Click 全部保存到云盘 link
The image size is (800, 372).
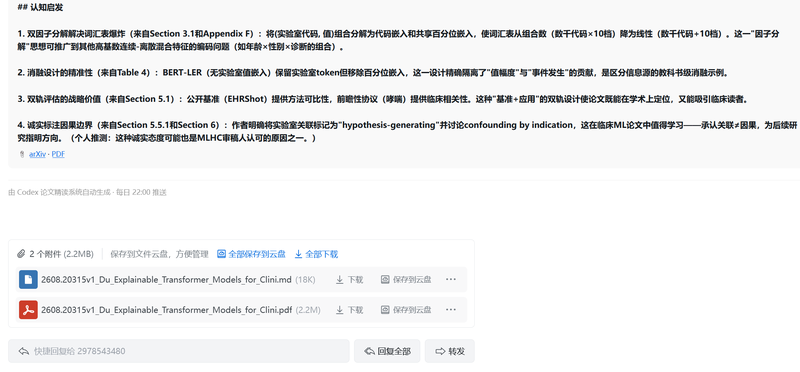pos(257,254)
